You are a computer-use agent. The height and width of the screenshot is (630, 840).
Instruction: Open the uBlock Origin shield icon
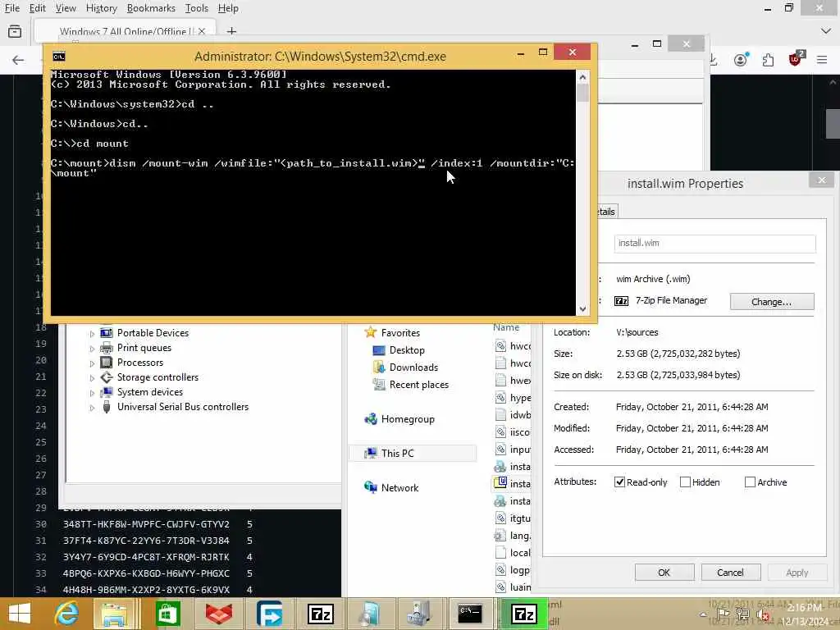(796, 58)
